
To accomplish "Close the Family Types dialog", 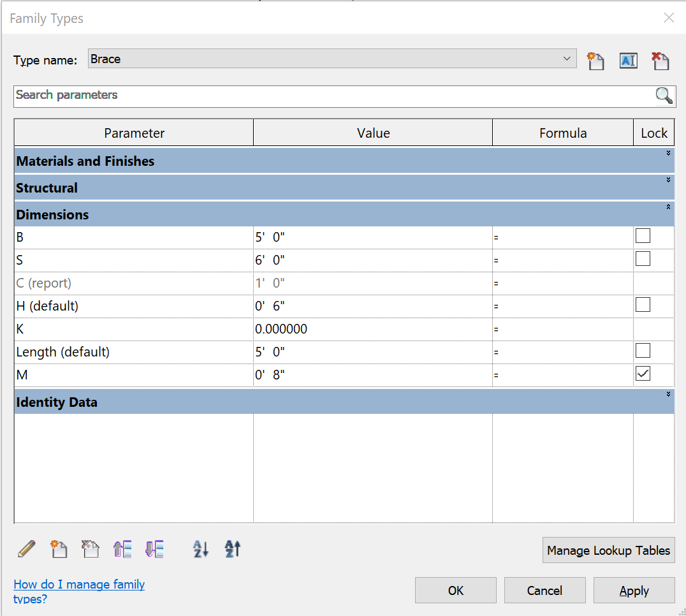I will click(669, 17).
